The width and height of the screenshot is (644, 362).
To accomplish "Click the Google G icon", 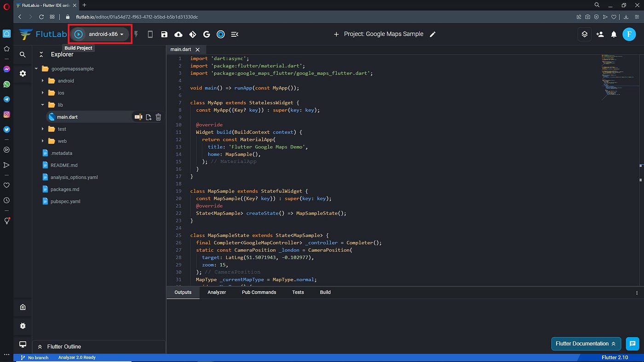I will [207, 34].
